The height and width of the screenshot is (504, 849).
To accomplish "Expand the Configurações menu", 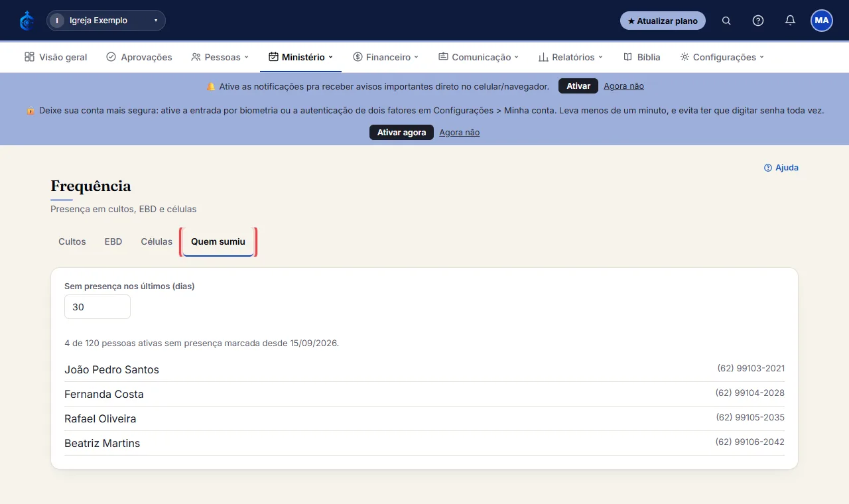I will coord(722,57).
